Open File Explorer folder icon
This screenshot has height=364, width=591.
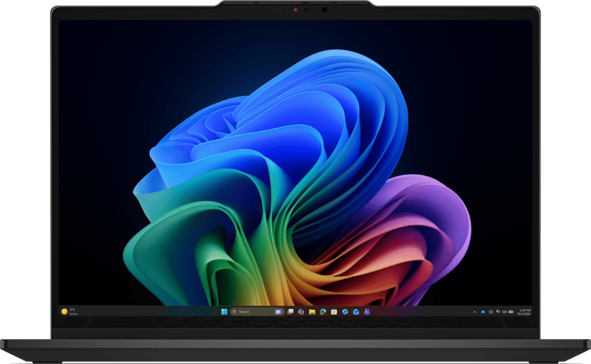tap(312, 312)
